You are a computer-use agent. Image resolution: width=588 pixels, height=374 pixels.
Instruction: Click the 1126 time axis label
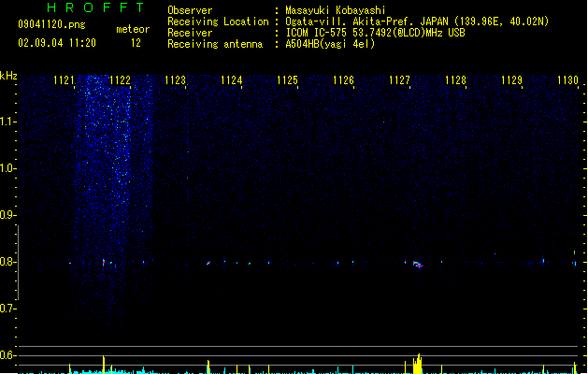coord(343,80)
